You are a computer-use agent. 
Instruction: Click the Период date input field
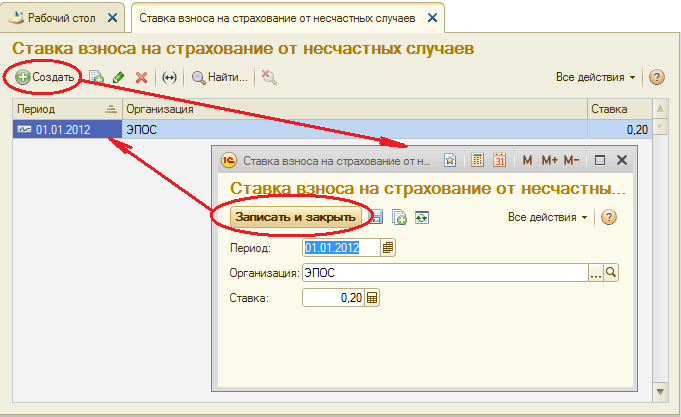click(341, 248)
